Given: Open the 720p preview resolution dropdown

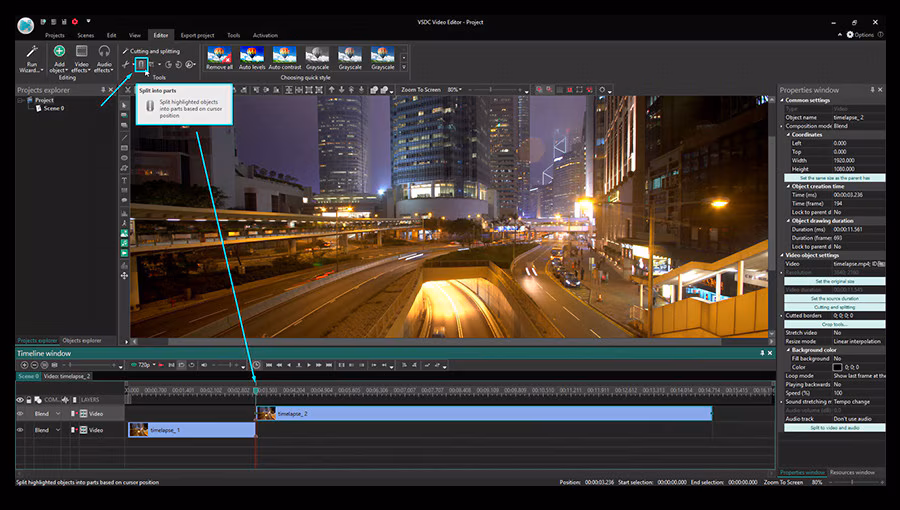Looking at the screenshot, I should [x=147, y=365].
